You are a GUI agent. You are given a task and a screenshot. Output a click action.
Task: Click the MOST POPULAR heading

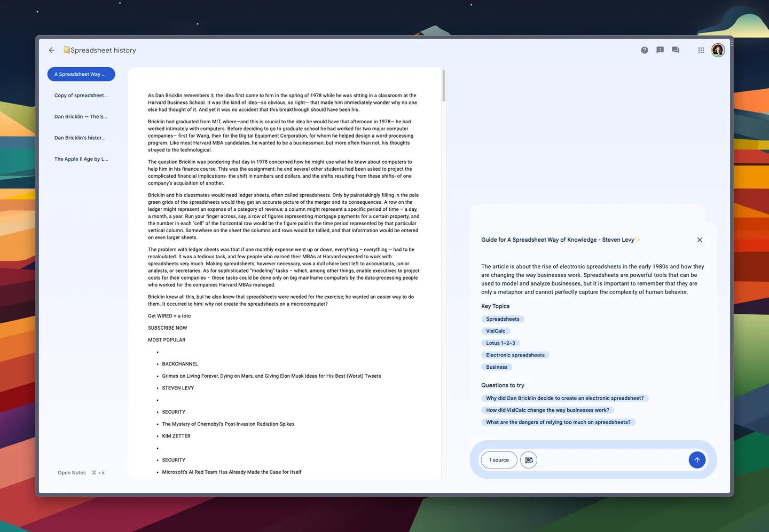pyautogui.click(x=167, y=340)
